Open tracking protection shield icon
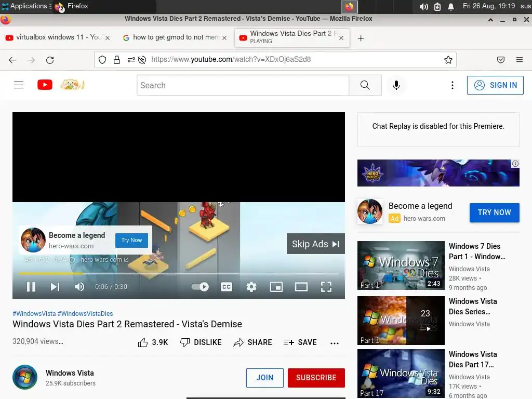 pos(102,60)
